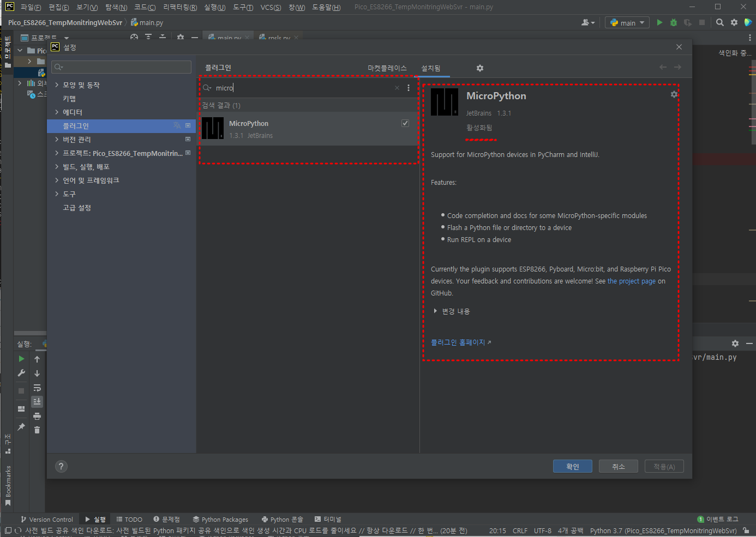This screenshot has width=756, height=537.
Task: Select the 고급 설정 settings item
Action: (x=77, y=208)
